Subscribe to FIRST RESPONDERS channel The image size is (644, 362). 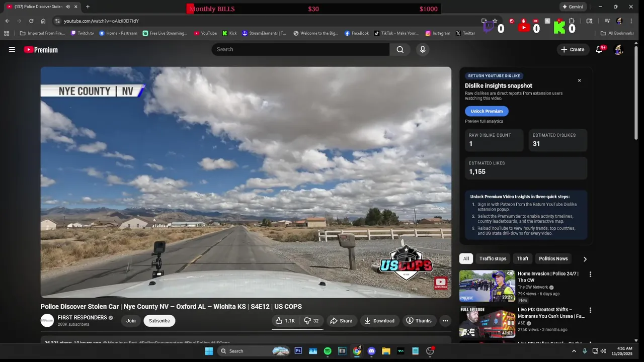[x=159, y=321]
